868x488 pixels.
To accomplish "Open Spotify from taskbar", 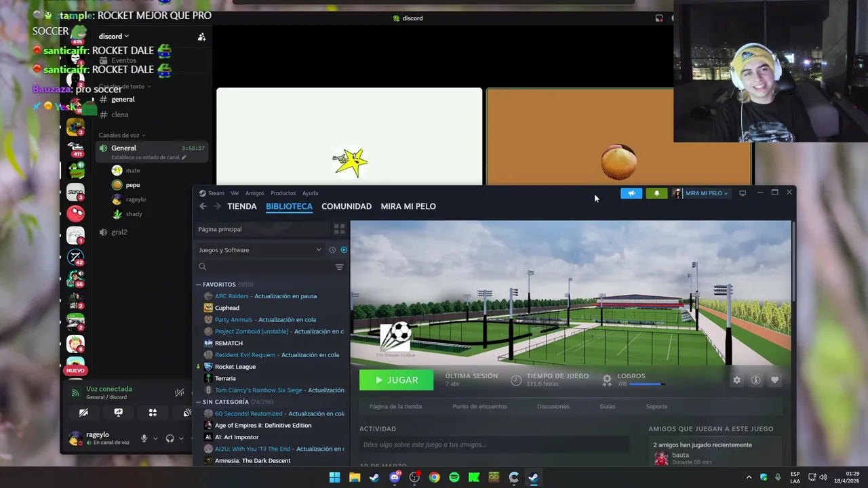I will [454, 477].
